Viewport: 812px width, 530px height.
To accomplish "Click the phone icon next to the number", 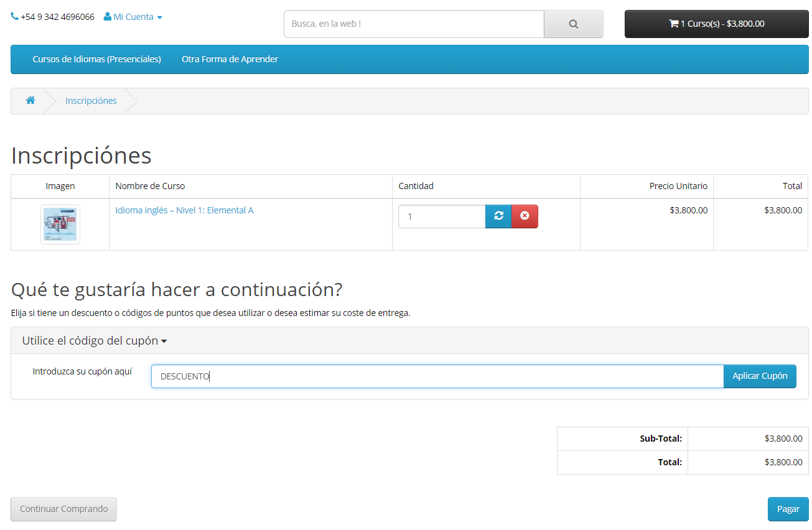I will pos(14,16).
